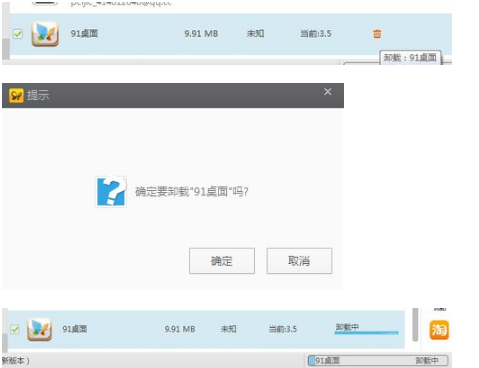Click the 91桌面 name in bottom row
The width and height of the screenshot is (479, 368).
[75, 329]
